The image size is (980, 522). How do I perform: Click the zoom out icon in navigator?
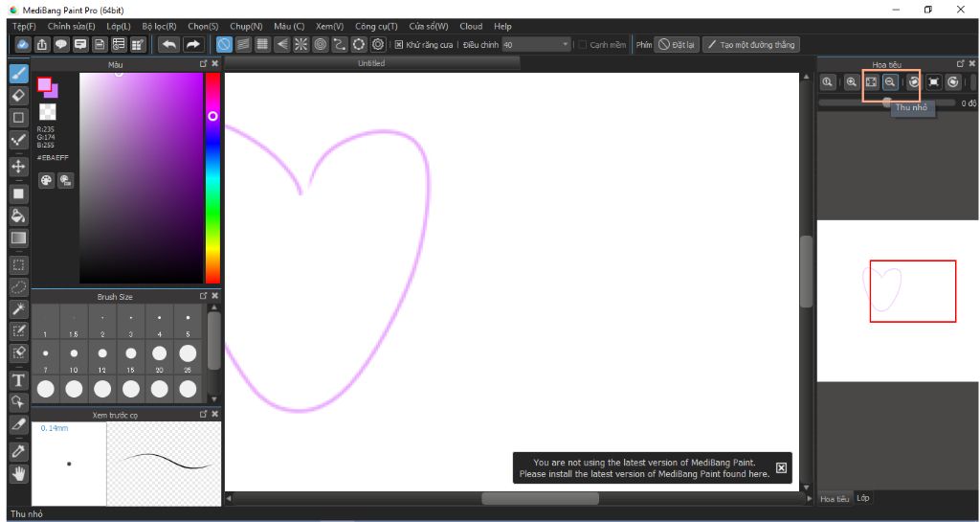pyautogui.click(x=890, y=82)
